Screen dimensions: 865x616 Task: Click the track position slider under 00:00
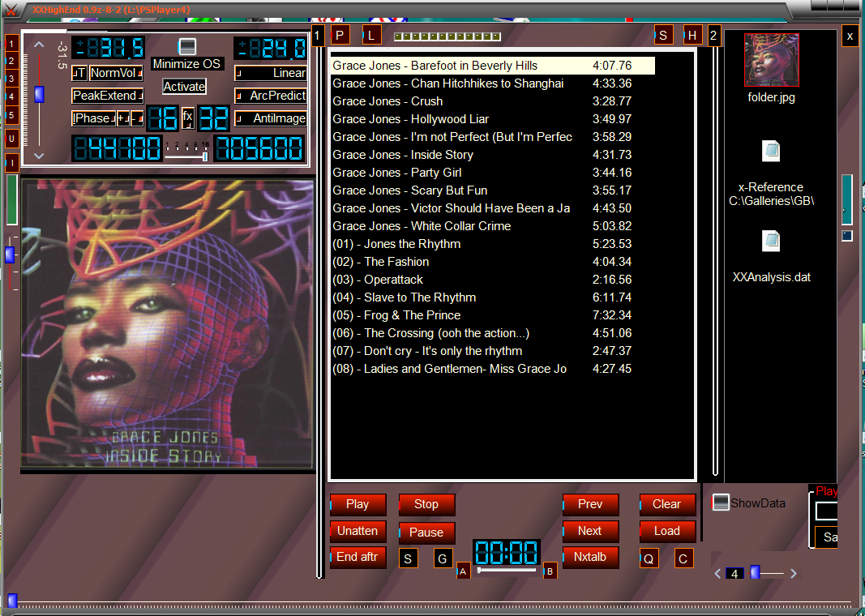pyautogui.click(x=507, y=571)
